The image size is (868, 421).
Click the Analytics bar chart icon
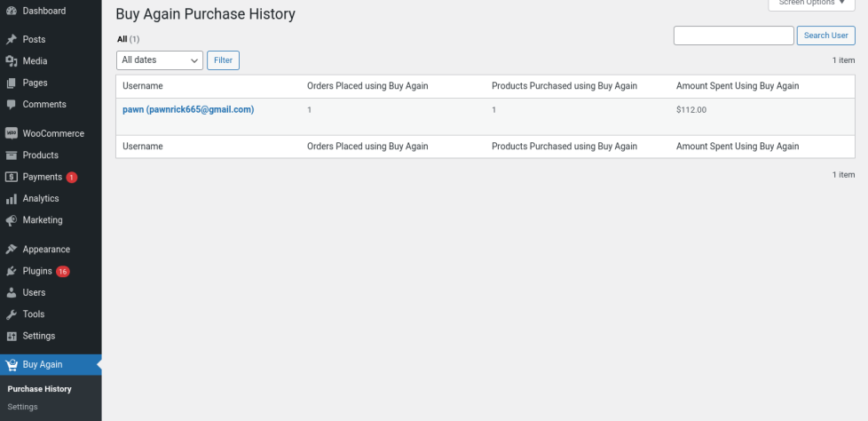pos(12,199)
